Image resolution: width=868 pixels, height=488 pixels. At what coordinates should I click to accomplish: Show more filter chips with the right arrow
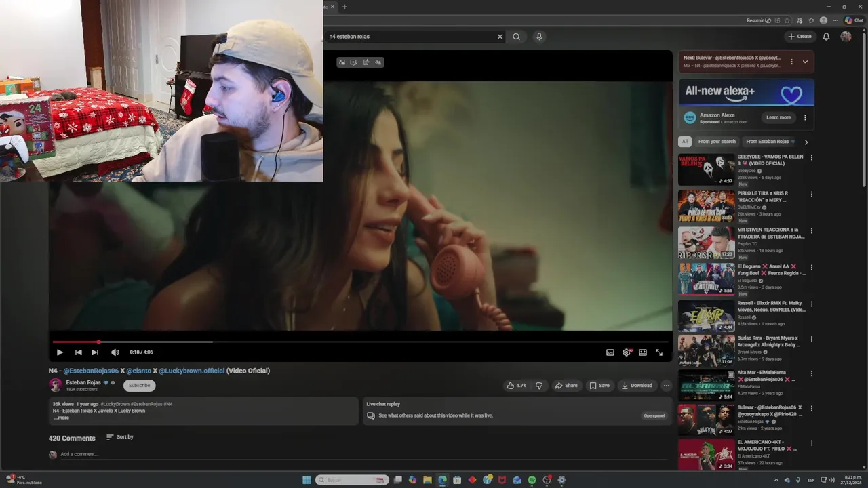pyautogui.click(x=806, y=142)
